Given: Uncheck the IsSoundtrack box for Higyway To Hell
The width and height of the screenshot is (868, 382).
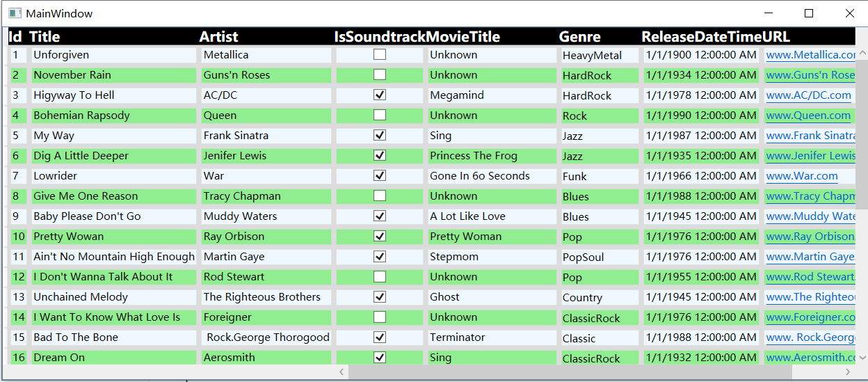Looking at the screenshot, I should (380, 95).
